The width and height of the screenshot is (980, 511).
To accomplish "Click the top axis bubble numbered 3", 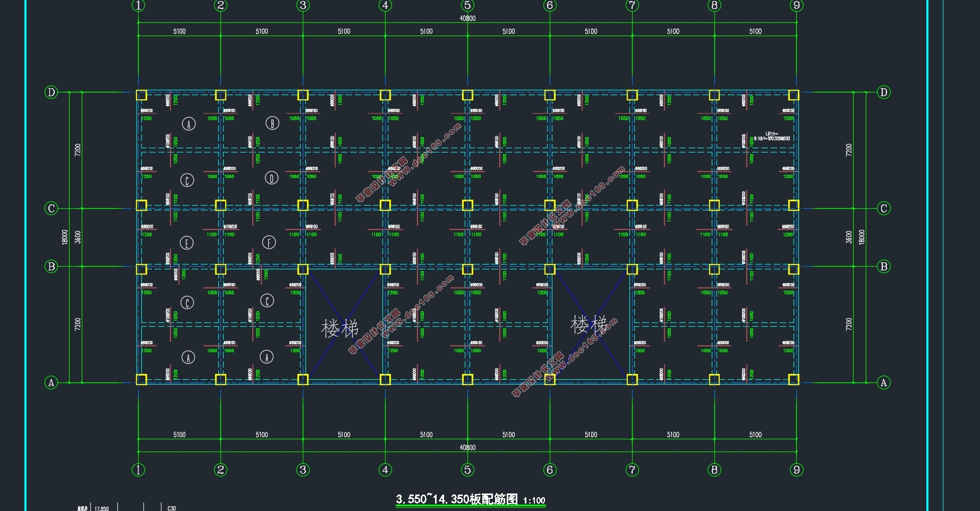I will 303,5.
